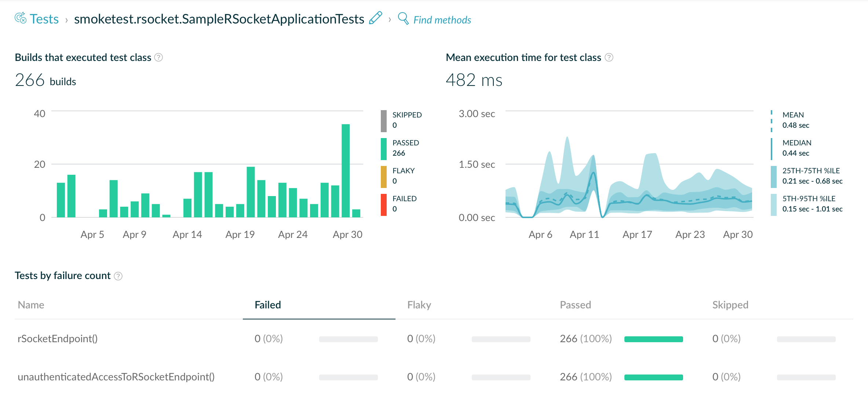Click the skipped progress bar for rSocketEndpoint()
The image size is (868, 398).
point(806,339)
